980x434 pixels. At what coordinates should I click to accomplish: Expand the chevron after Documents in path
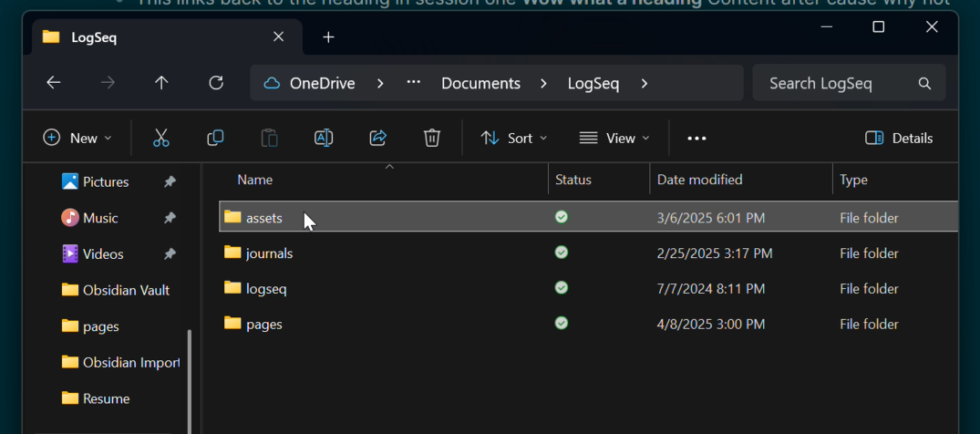coord(543,83)
